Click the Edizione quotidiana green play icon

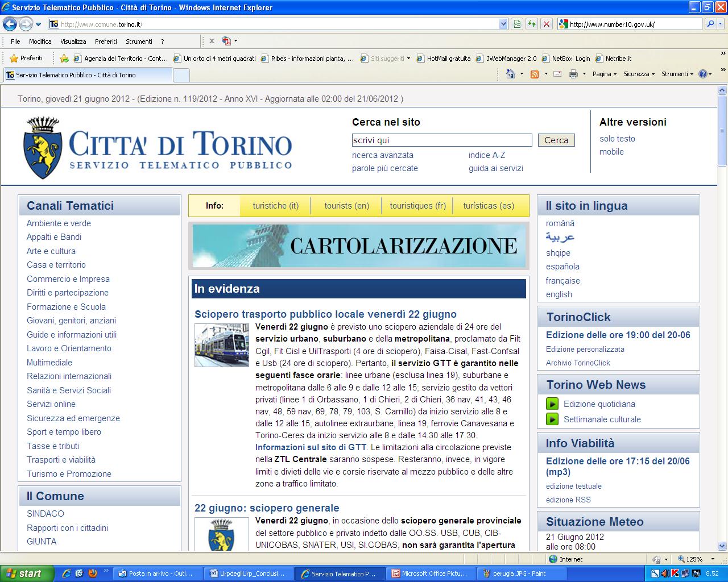[552, 404]
